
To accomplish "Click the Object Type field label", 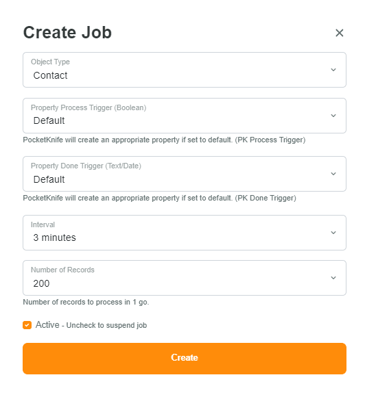I will [50, 62].
